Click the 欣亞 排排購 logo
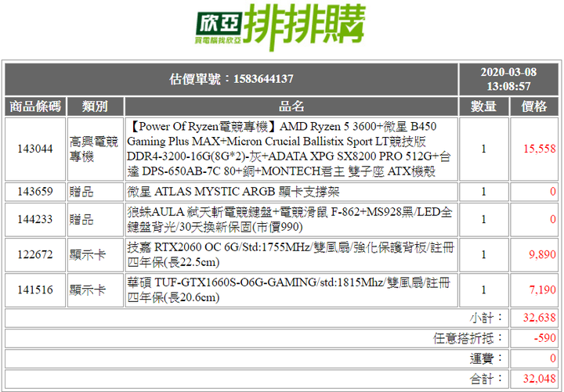This screenshot has width=564, height=392. click(280, 27)
